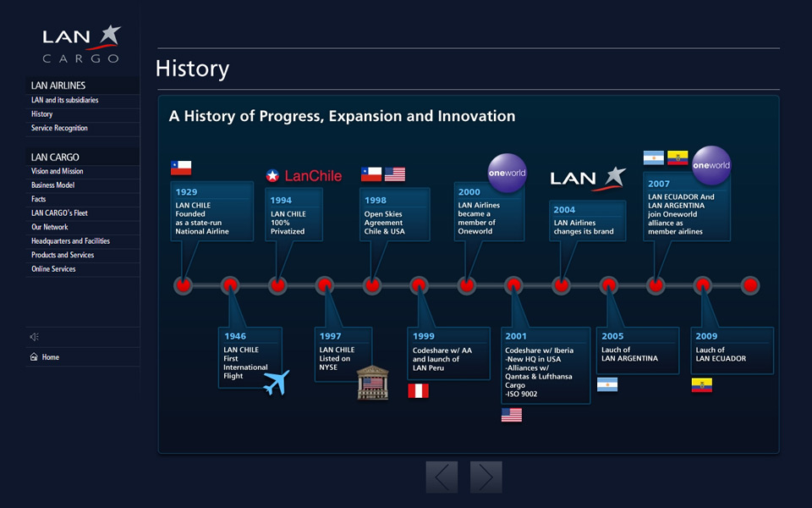Click the oneworld sphere above the 2000 box
Screen dimensions: 812x508
click(x=507, y=173)
